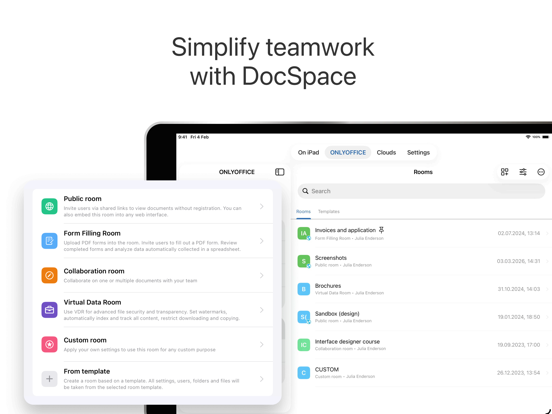The width and height of the screenshot is (552, 414).
Task: Expand the Form Filling Room chevron
Action: coord(262,241)
